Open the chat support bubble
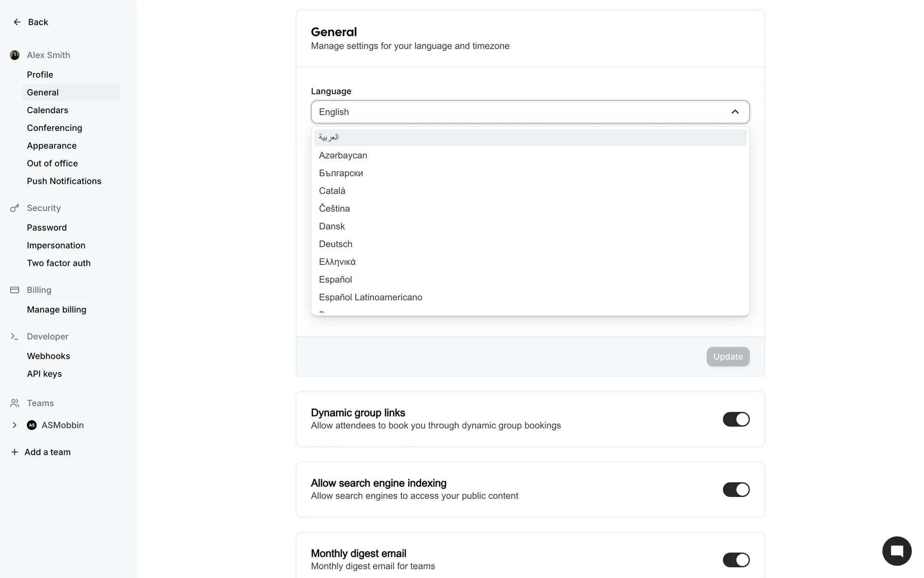924x578 pixels. (897, 551)
